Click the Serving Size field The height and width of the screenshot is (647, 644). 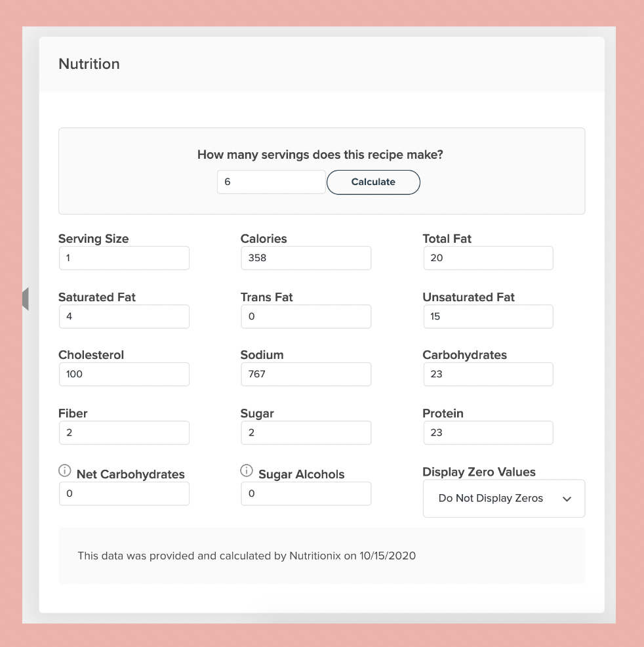124,258
